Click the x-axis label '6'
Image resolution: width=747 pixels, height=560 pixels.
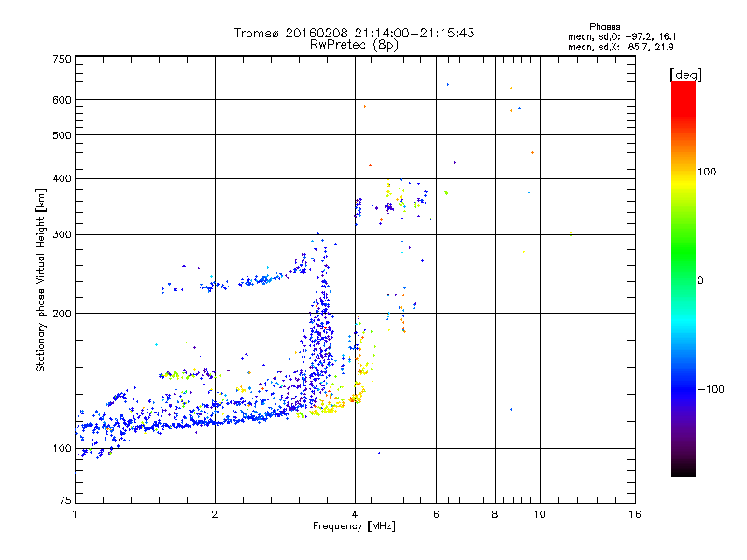(x=436, y=514)
